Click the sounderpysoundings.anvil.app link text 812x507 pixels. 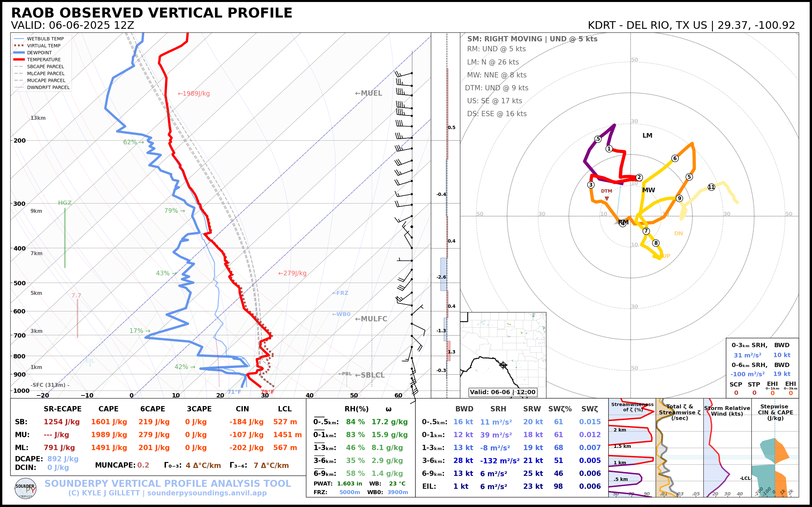[x=207, y=493]
